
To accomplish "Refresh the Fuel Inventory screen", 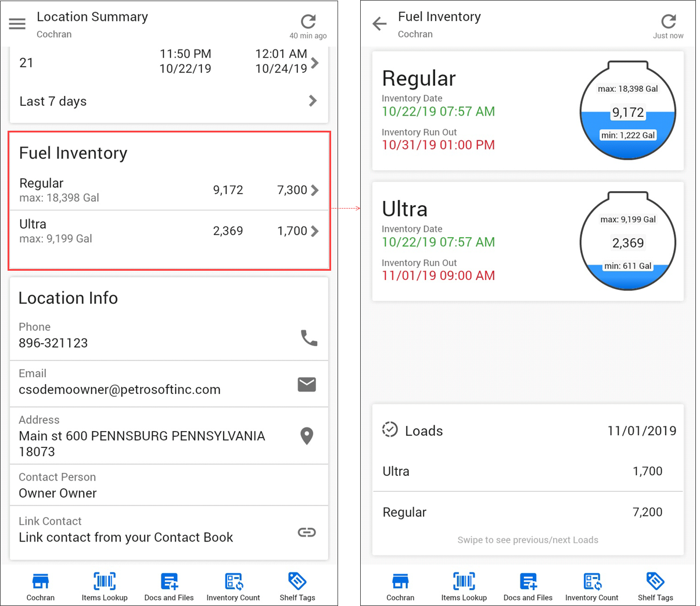I will (x=668, y=21).
